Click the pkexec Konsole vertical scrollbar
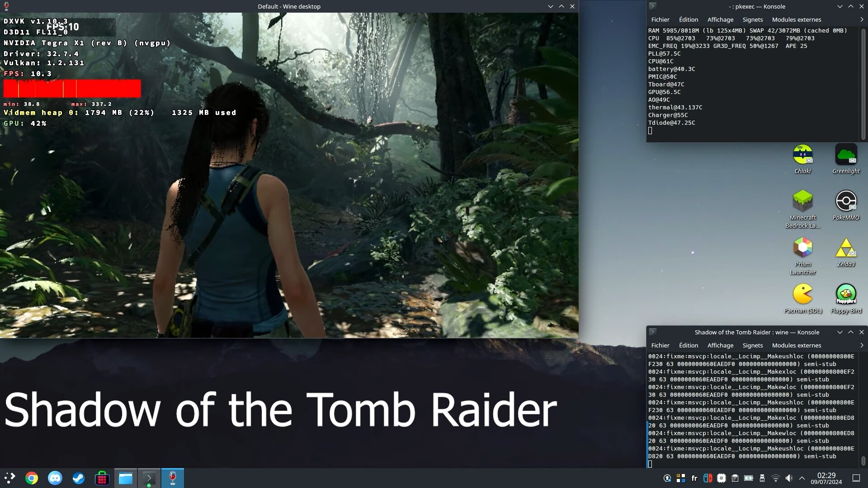Screen dimensions: 868x488 tap(863, 84)
